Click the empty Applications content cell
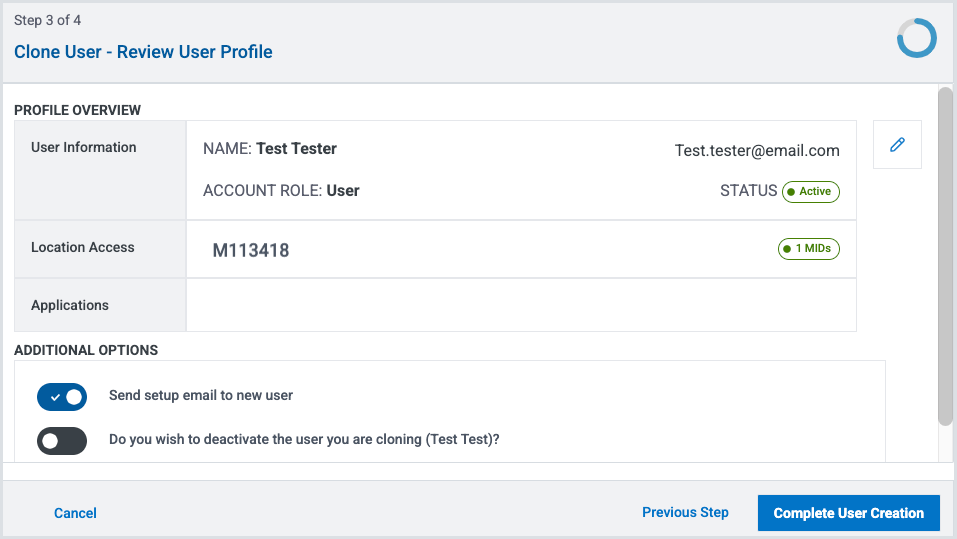957x539 pixels. [520, 305]
